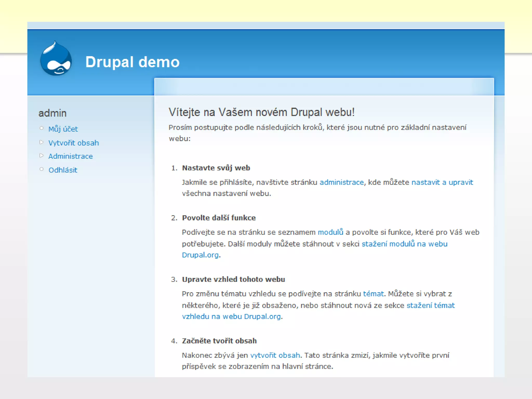Follow the nastavit a upravit link
This screenshot has width=532, height=399.
(x=442, y=182)
